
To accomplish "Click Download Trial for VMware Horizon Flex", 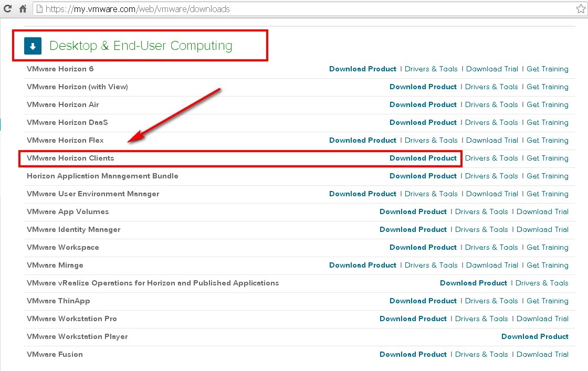I will 492,140.
